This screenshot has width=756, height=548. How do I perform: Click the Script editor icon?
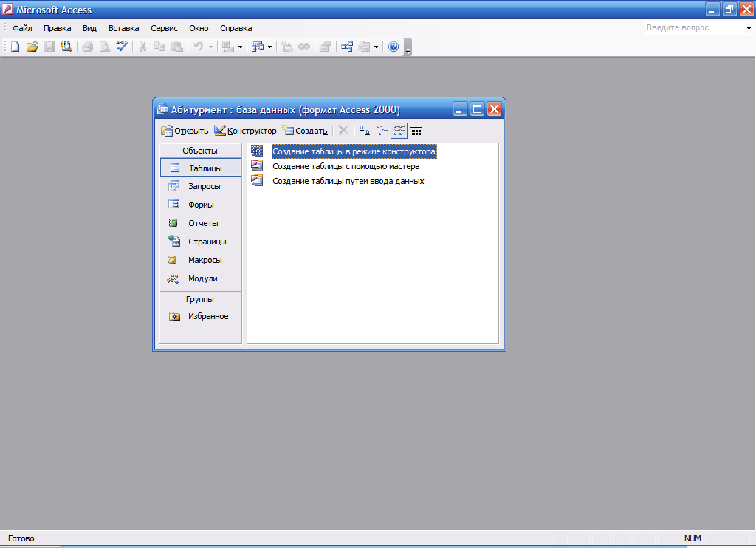pos(303,47)
